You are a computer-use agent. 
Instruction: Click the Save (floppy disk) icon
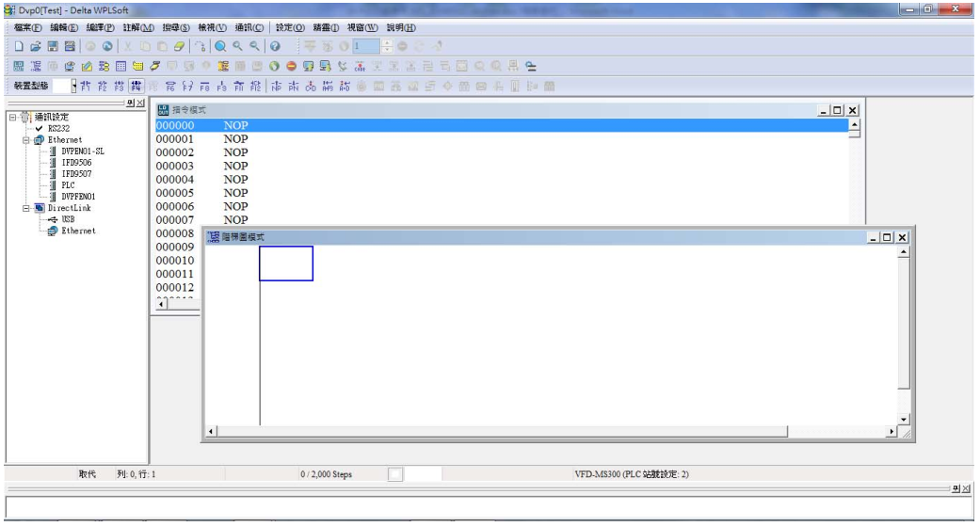[x=52, y=46]
